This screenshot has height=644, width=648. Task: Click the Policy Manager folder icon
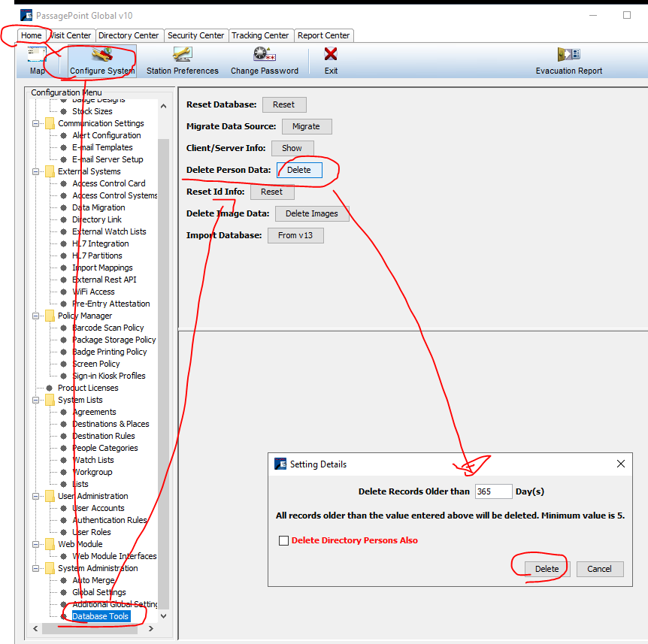[50, 316]
